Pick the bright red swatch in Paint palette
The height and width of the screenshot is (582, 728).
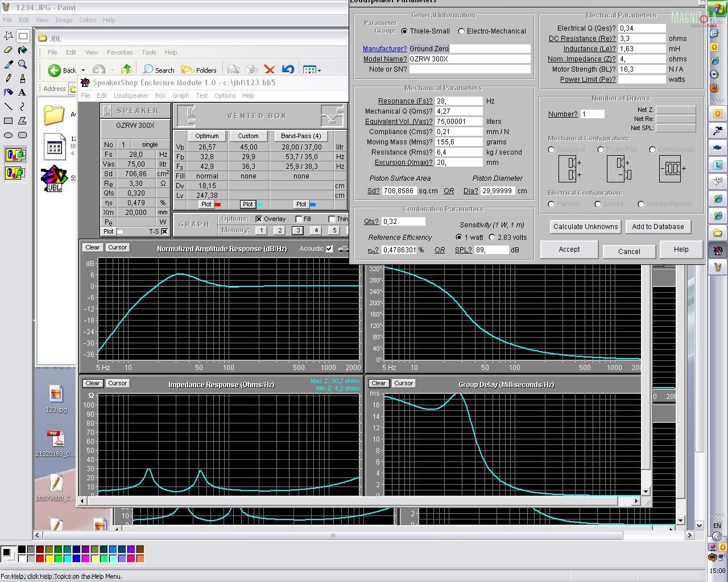[40, 558]
